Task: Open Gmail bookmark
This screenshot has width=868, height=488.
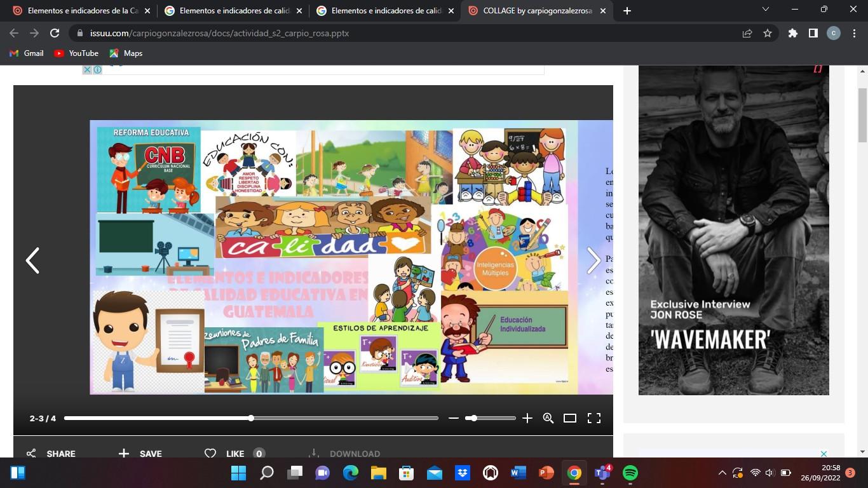Action: point(26,53)
